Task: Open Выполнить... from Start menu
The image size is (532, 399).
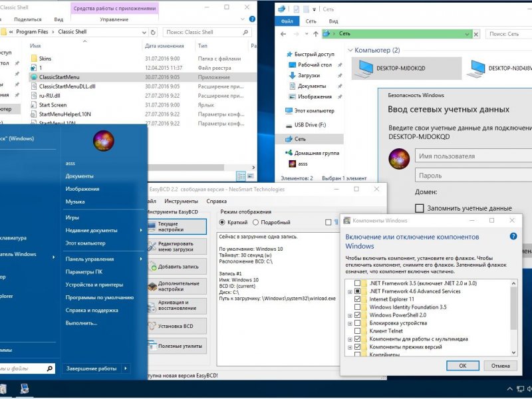Action: pyautogui.click(x=81, y=323)
